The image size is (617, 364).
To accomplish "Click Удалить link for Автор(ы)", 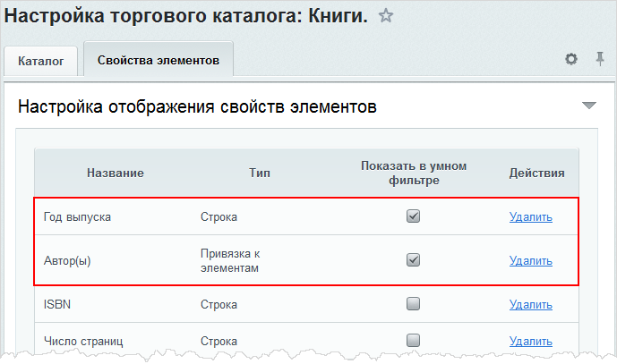I will [x=531, y=260].
